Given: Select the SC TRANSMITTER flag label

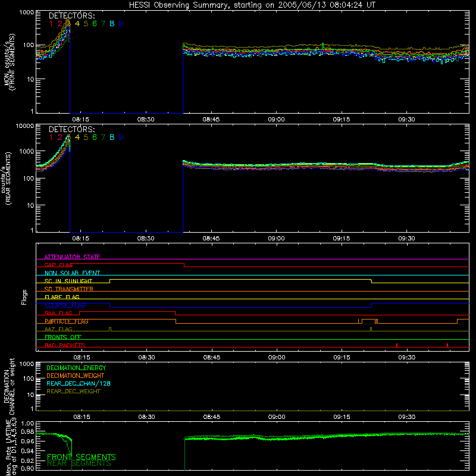Looking at the screenshot, I should coord(68,289).
